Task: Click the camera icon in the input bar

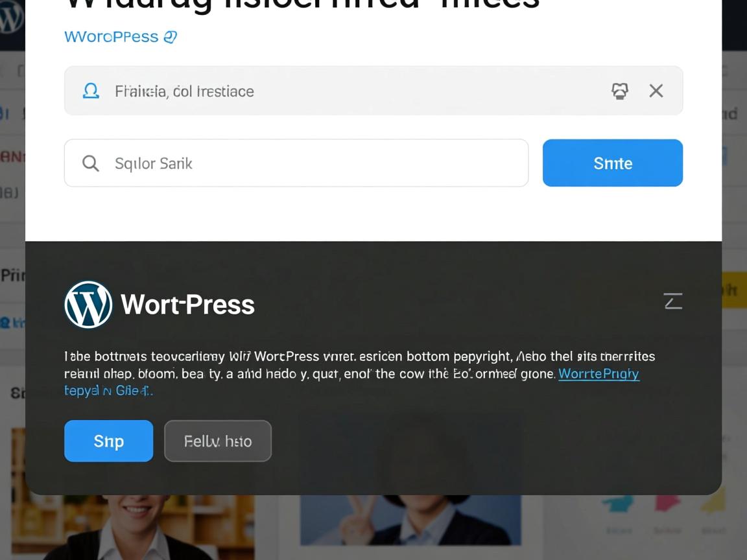Action: click(620, 91)
